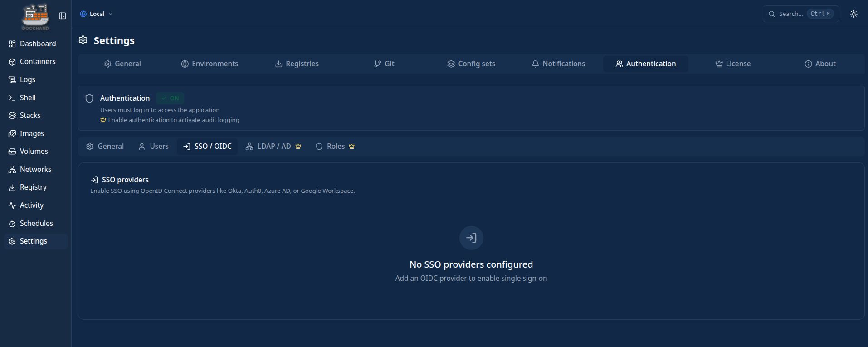This screenshot has height=347, width=868.
Task: Click the Shell prompt icon
Action: (x=12, y=98)
